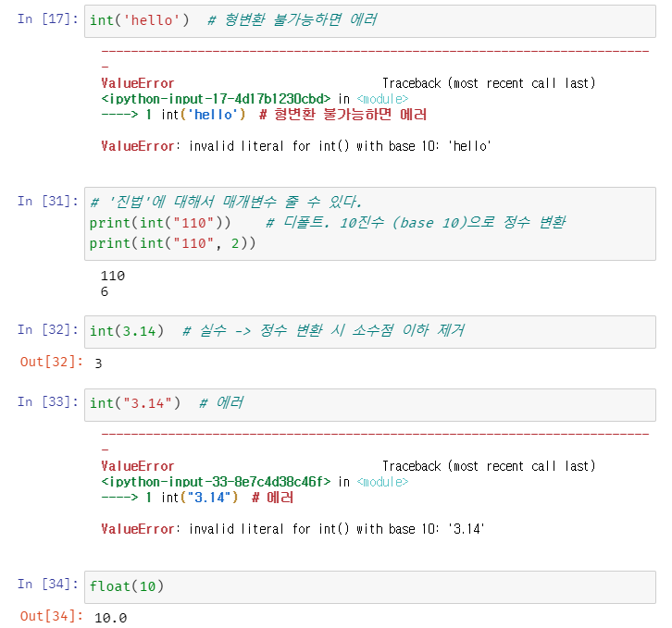The image size is (672, 628).
Task: Click the traceback arrow line int("3.14")
Action: click(x=197, y=498)
